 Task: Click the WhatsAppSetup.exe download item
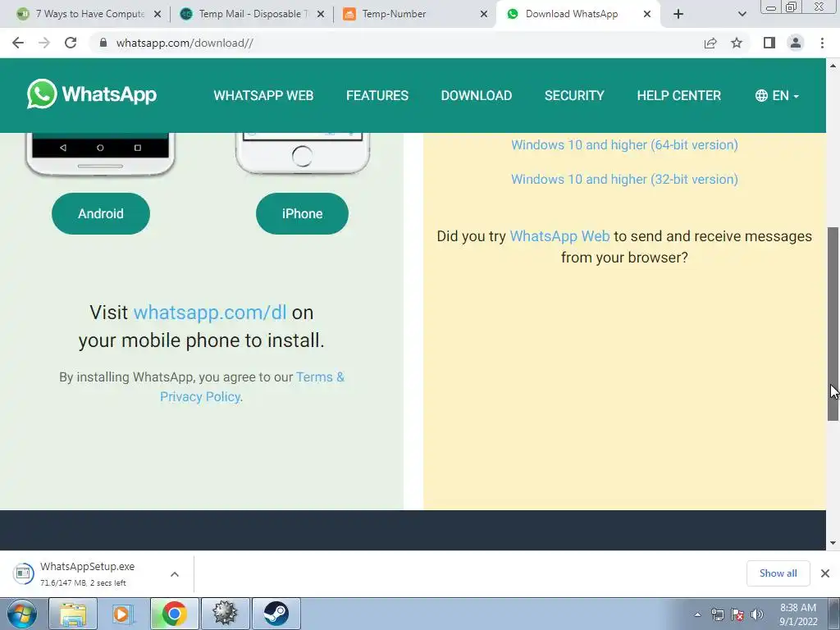(97, 573)
